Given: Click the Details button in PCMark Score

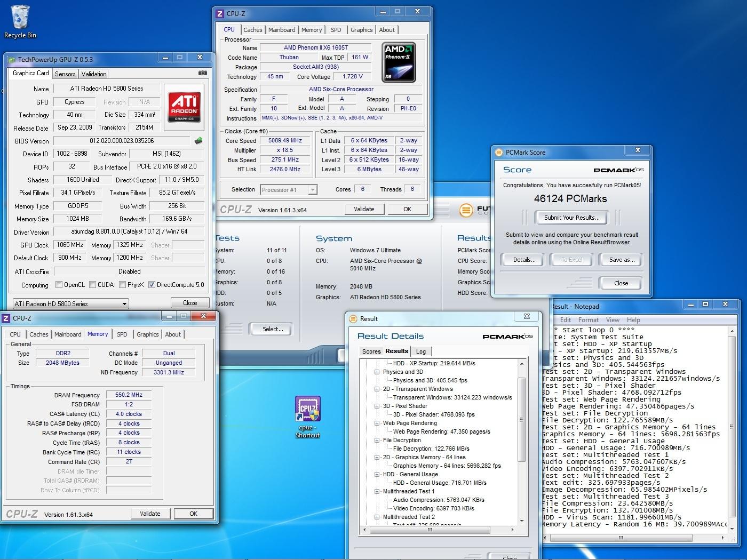Looking at the screenshot, I should pyautogui.click(x=524, y=260).
